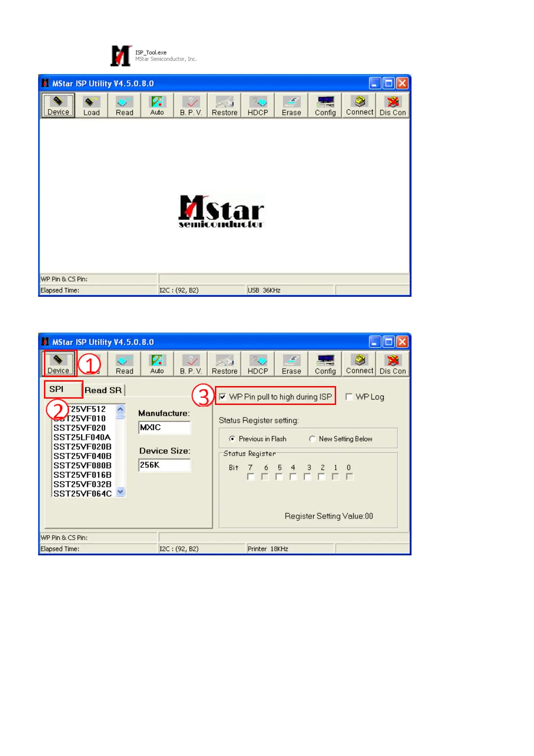This screenshot has height=756, width=534.
Task: Click Erase icon in the MStar logo window
Action: point(292,105)
